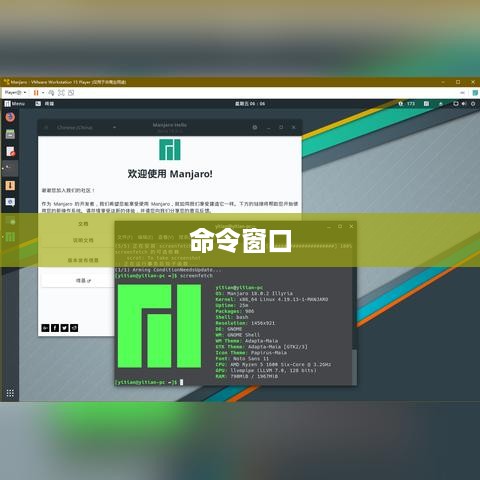Image resolution: width=480 pixels, height=480 pixels.
Task: Click the square tray icon next to 173
Action: coord(426,104)
